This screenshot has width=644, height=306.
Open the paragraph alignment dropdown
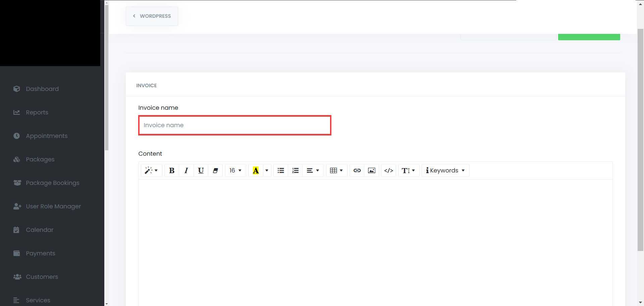point(313,170)
